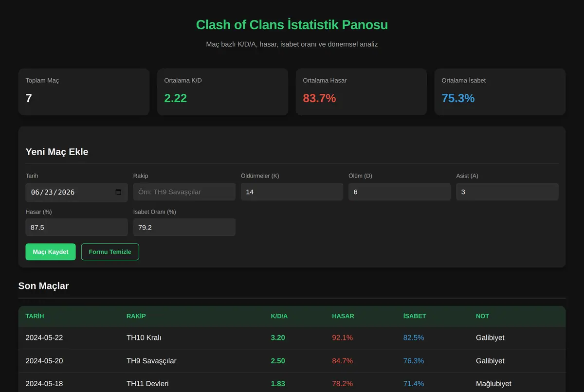
Task: Click the damage value 78.2%
Action: click(x=343, y=384)
